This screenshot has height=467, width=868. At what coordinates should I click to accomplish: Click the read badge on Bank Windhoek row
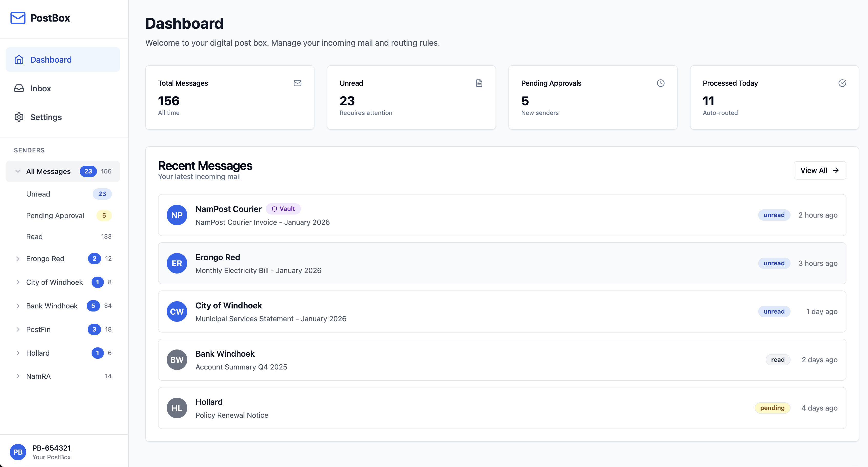click(x=778, y=360)
